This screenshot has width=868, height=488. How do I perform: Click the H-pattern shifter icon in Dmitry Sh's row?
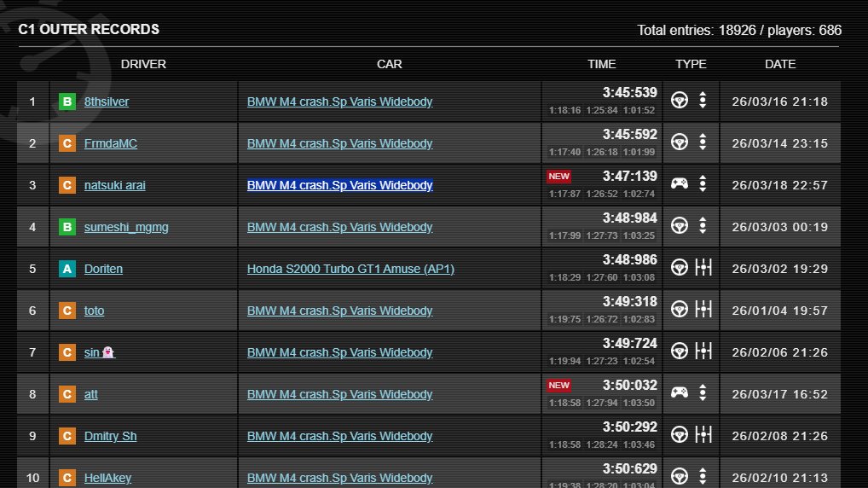(x=703, y=435)
